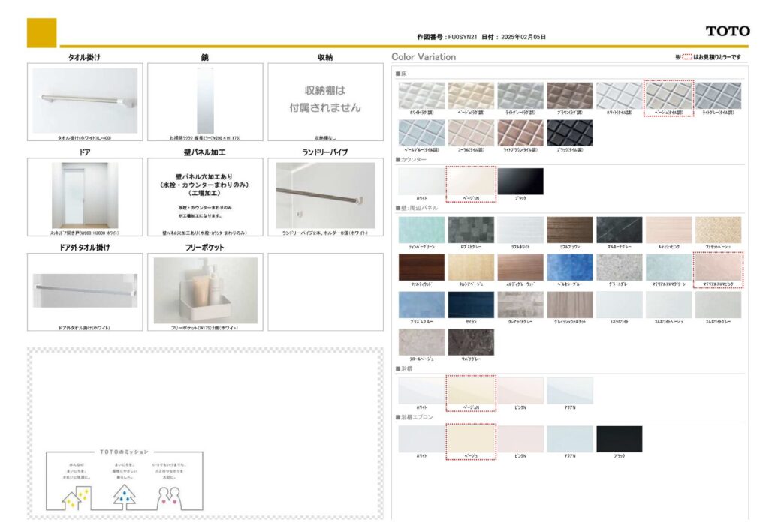Select the タオル掛け towel bar image
The width and height of the screenshot is (769, 532).
[85, 101]
